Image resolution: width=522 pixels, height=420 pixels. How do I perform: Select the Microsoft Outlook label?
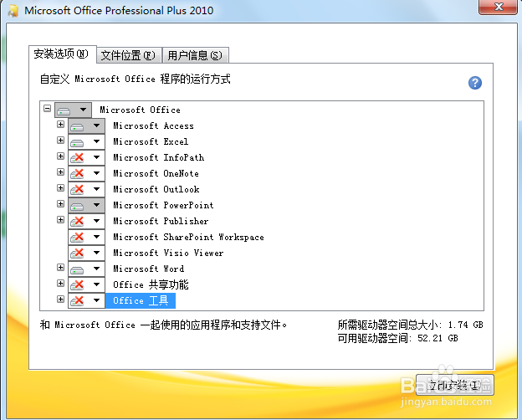[x=156, y=190]
